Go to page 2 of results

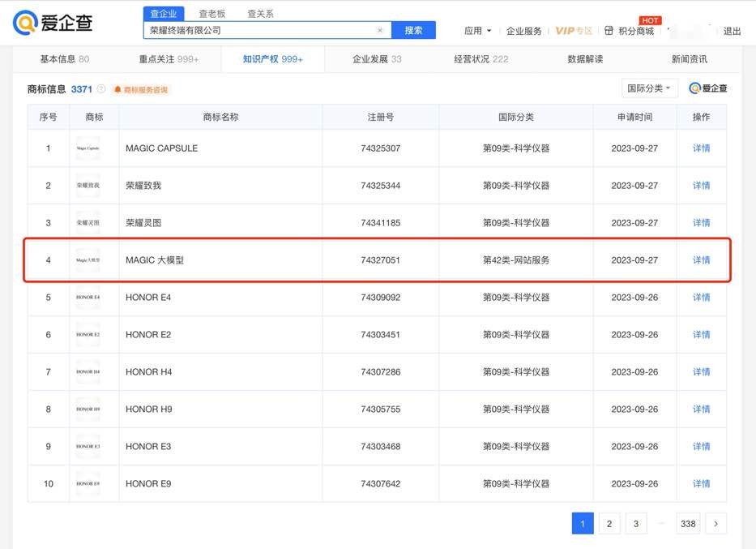[609, 523]
